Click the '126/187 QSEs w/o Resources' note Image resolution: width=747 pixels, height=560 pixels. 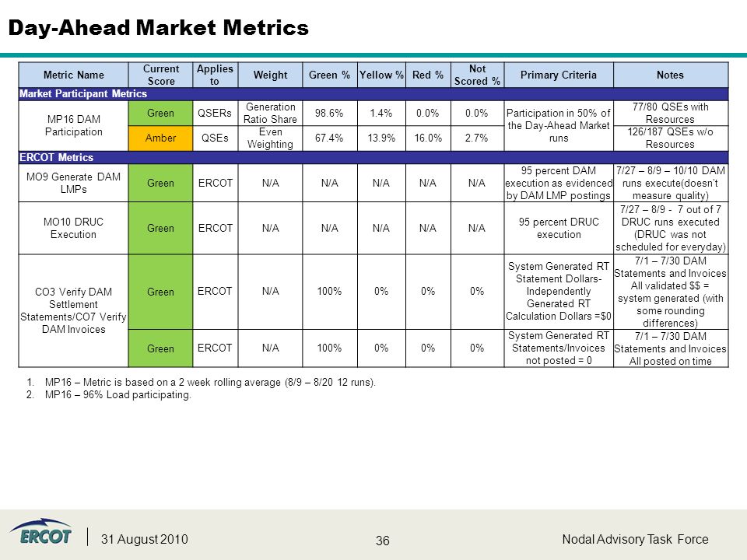[671, 138]
